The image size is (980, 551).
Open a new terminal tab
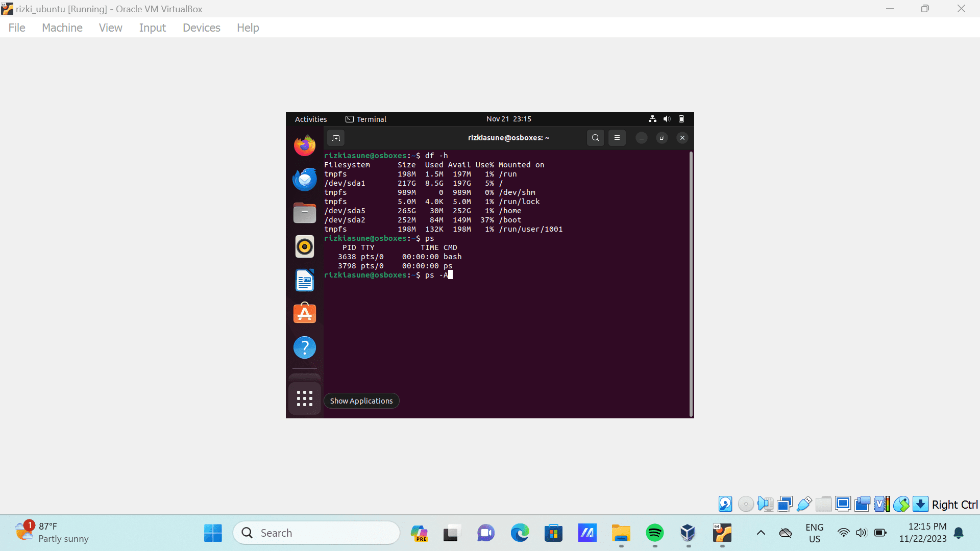(336, 138)
